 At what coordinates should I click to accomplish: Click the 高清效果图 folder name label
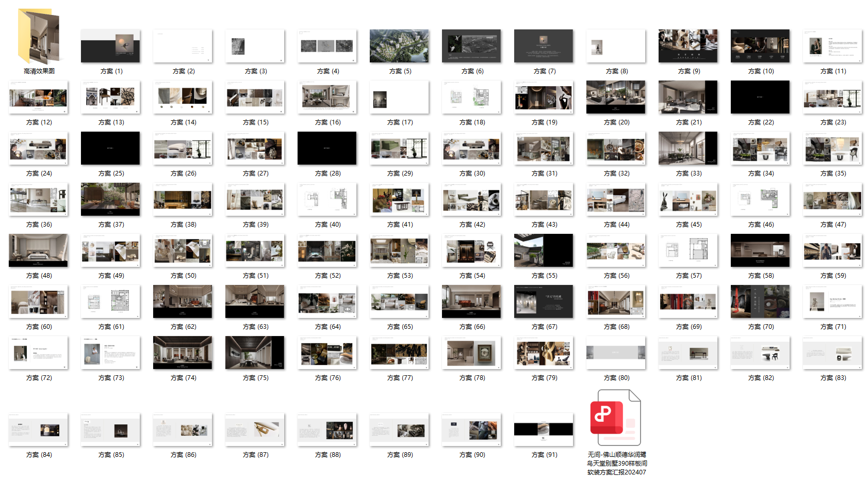coord(39,71)
